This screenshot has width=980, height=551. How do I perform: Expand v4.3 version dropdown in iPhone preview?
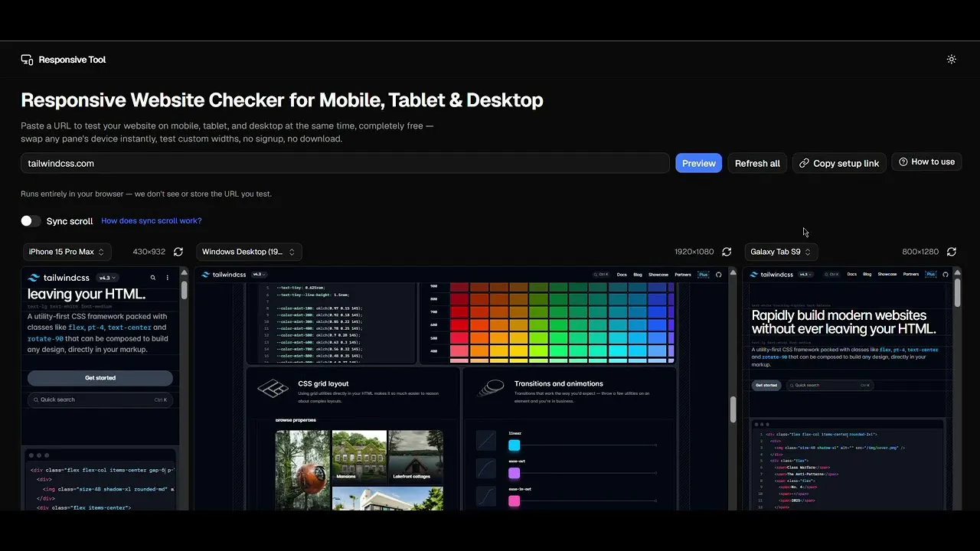(x=106, y=278)
